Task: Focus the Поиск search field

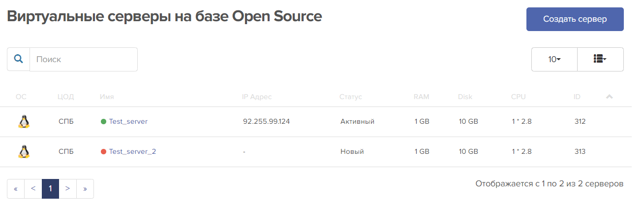Action: pyautogui.click(x=84, y=59)
